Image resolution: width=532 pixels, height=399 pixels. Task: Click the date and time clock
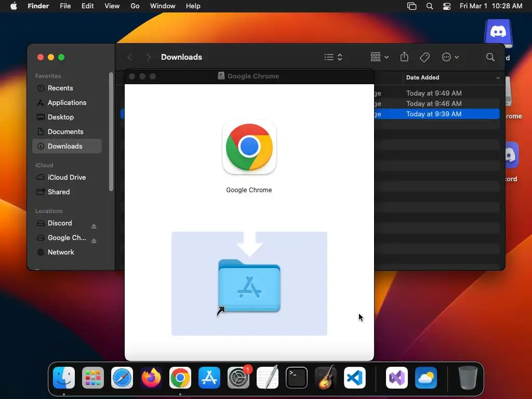coord(490,6)
